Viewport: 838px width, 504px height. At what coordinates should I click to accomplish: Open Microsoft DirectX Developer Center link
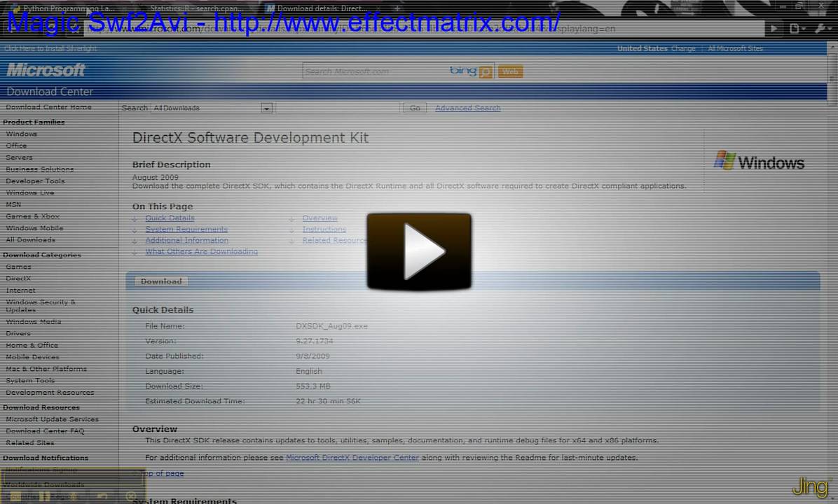click(352, 458)
